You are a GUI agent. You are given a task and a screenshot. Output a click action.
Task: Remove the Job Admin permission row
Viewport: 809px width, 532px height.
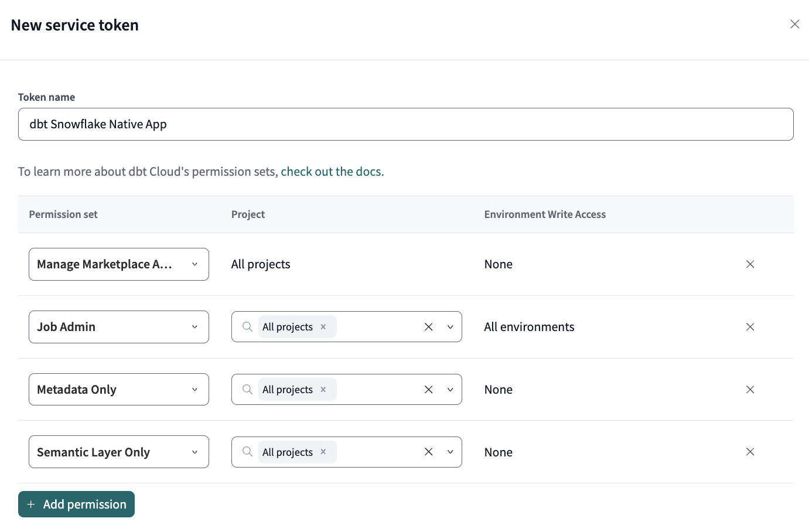(750, 326)
